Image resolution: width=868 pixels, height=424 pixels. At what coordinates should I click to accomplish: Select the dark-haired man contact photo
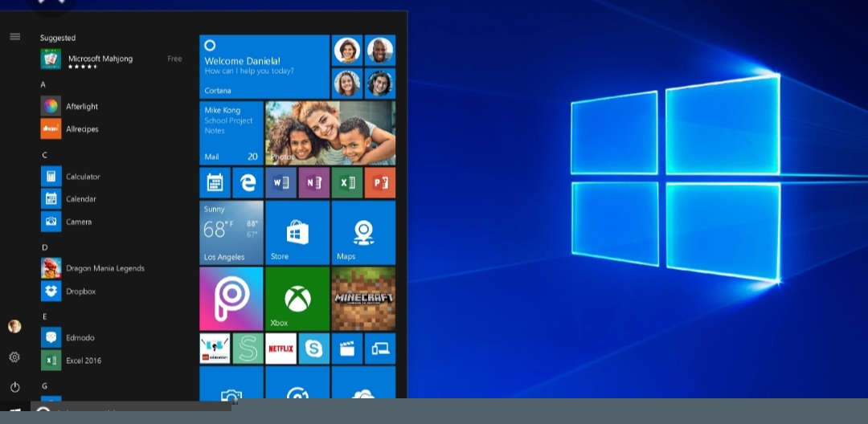point(380,84)
